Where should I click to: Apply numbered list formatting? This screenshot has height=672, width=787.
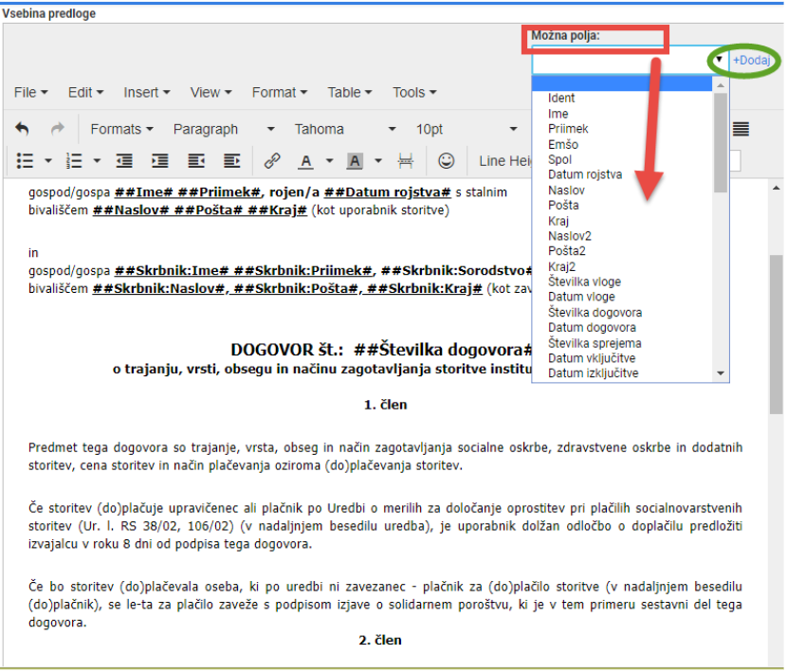coord(74,161)
